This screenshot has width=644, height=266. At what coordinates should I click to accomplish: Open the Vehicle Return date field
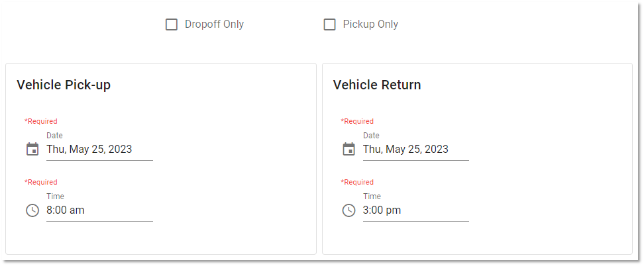415,149
